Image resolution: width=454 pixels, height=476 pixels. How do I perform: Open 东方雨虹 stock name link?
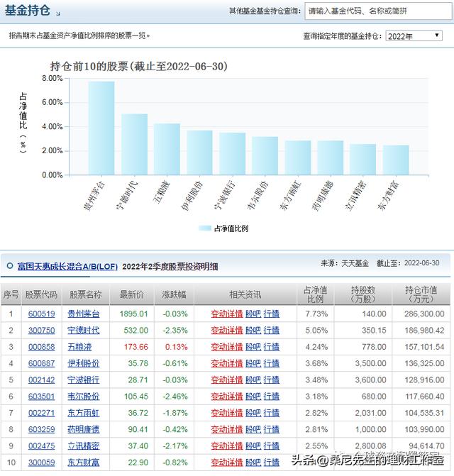pyautogui.click(x=84, y=413)
